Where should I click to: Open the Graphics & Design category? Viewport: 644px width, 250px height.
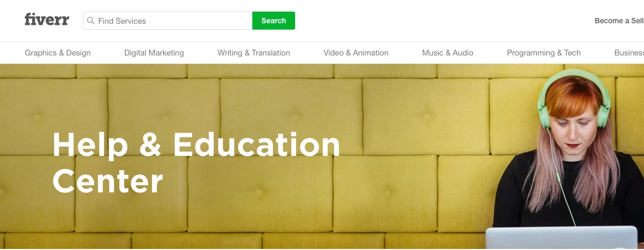pos(58,53)
